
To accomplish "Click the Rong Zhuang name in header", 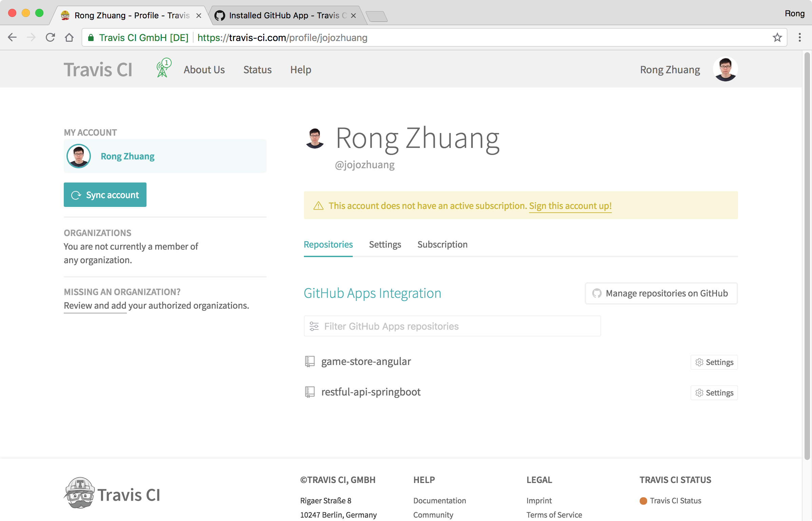I will [x=670, y=70].
